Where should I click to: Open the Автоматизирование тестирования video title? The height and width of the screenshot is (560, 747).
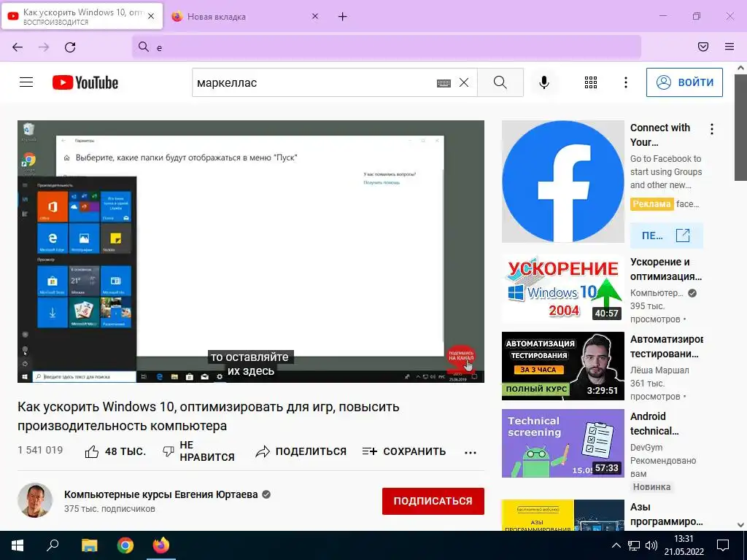(667, 346)
